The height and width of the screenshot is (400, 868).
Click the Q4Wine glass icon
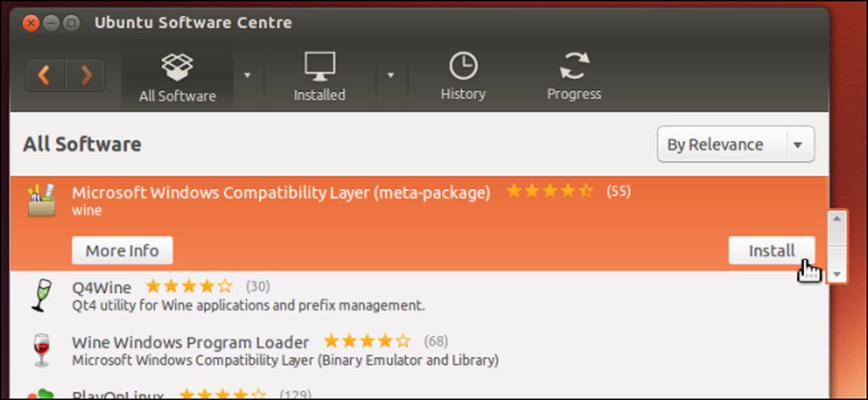[x=41, y=296]
